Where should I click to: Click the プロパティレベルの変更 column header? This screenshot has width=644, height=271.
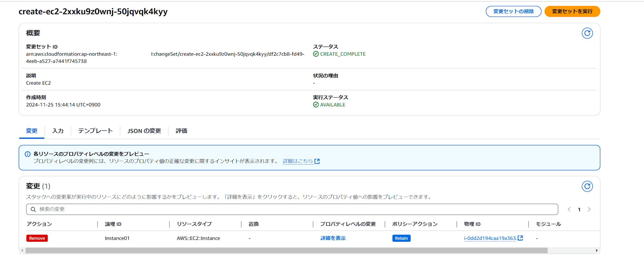348,224
